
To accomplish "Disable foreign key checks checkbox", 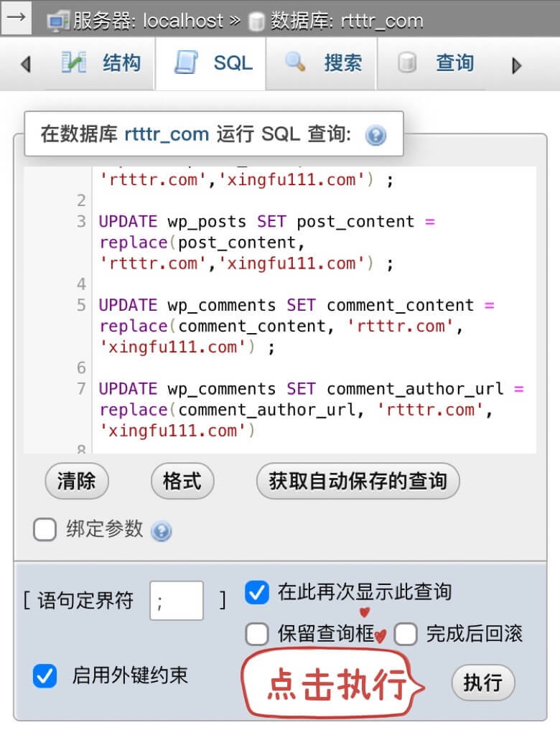I will tap(45, 675).
